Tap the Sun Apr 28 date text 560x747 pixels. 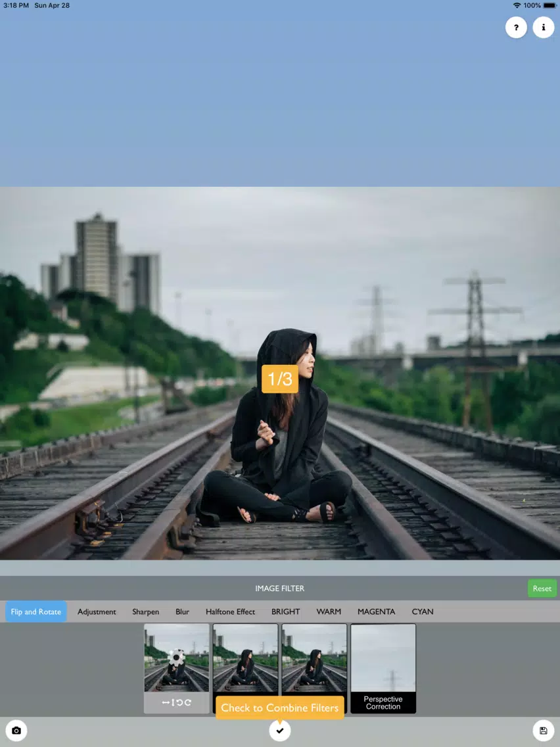[x=52, y=5]
